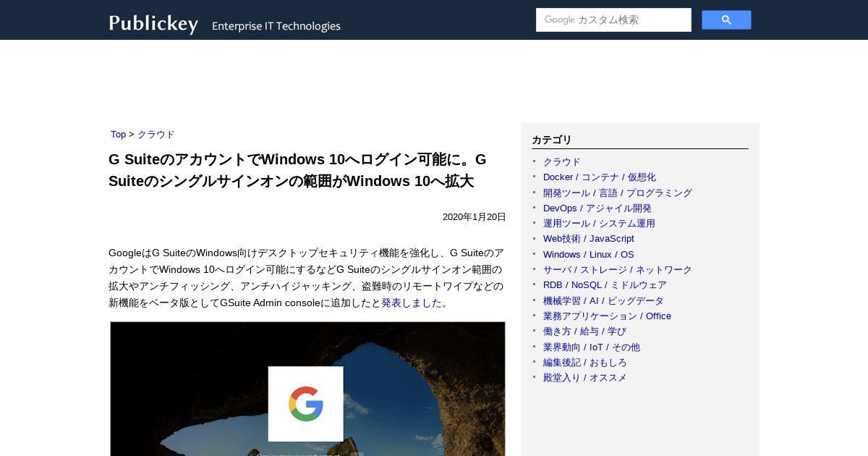Click the Google G logo image

click(305, 404)
